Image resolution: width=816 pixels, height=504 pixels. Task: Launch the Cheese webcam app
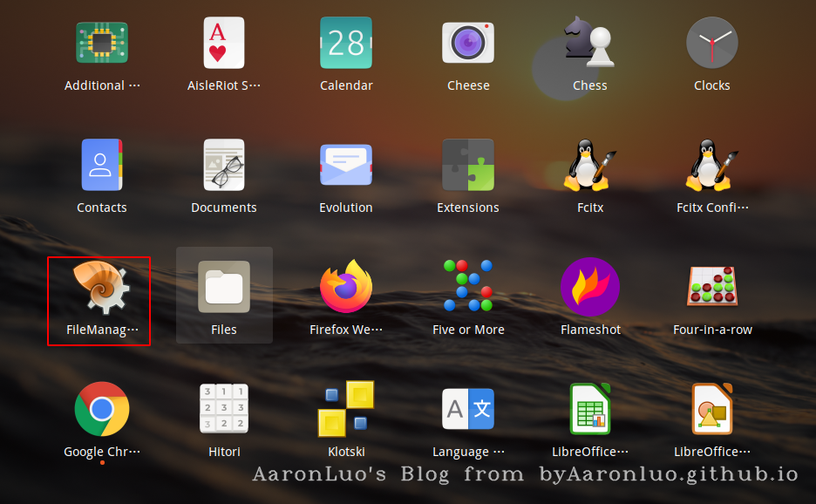tap(468, 44)
